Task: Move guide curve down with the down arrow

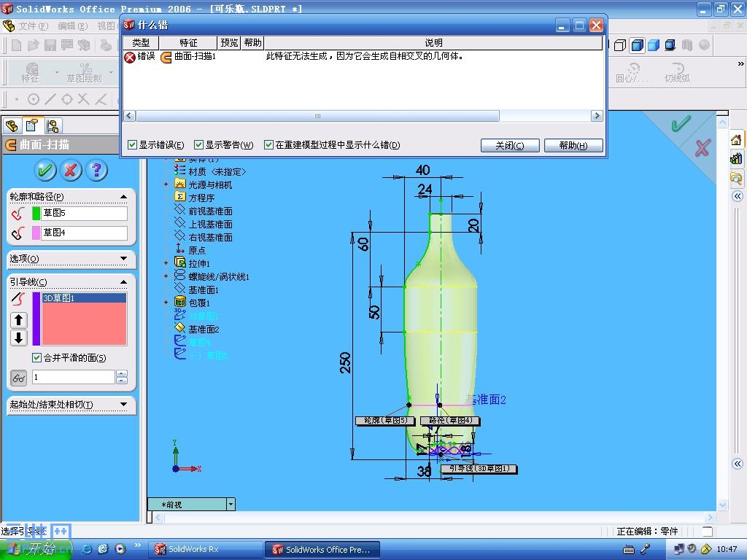Action: coord(18,338)
